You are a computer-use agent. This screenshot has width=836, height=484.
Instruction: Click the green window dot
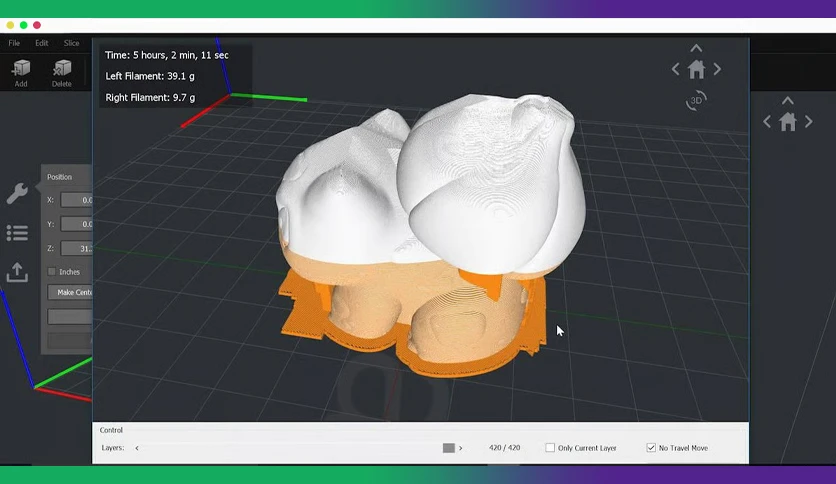(23, 25)
